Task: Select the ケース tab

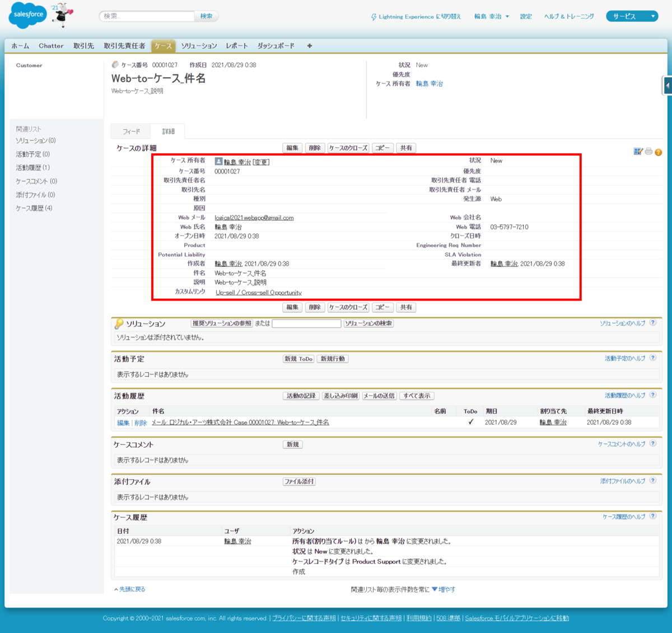Action: click(x=163, y=46)
